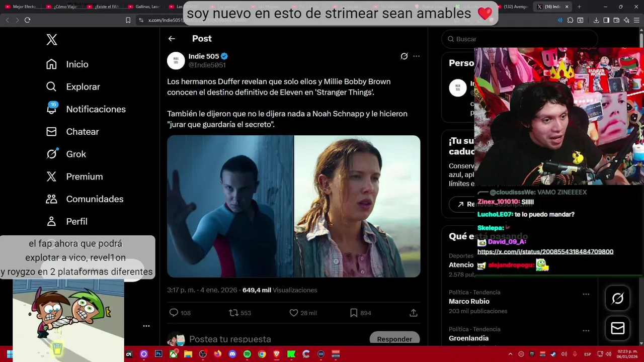The height and width of the screenshot is (362, 644).
Task: Switch to the Gallinas, Laser tab
Action: [144, 7]
